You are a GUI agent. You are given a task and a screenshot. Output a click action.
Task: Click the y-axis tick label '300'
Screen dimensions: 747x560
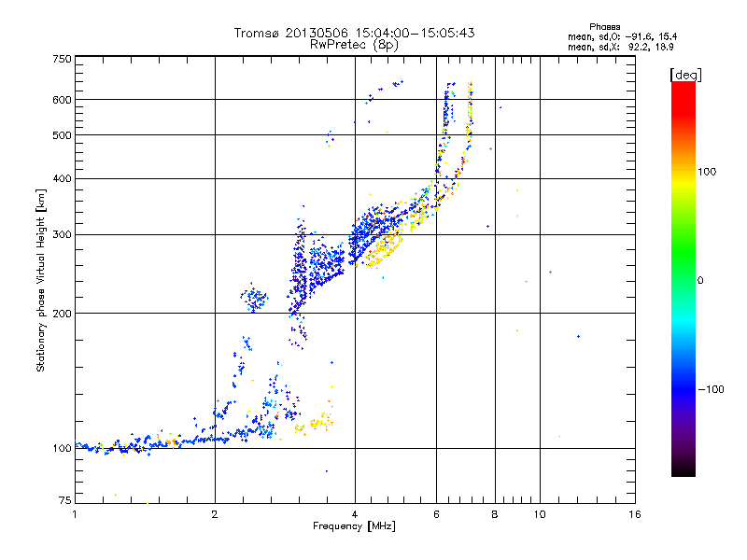[x=62, y=235]
